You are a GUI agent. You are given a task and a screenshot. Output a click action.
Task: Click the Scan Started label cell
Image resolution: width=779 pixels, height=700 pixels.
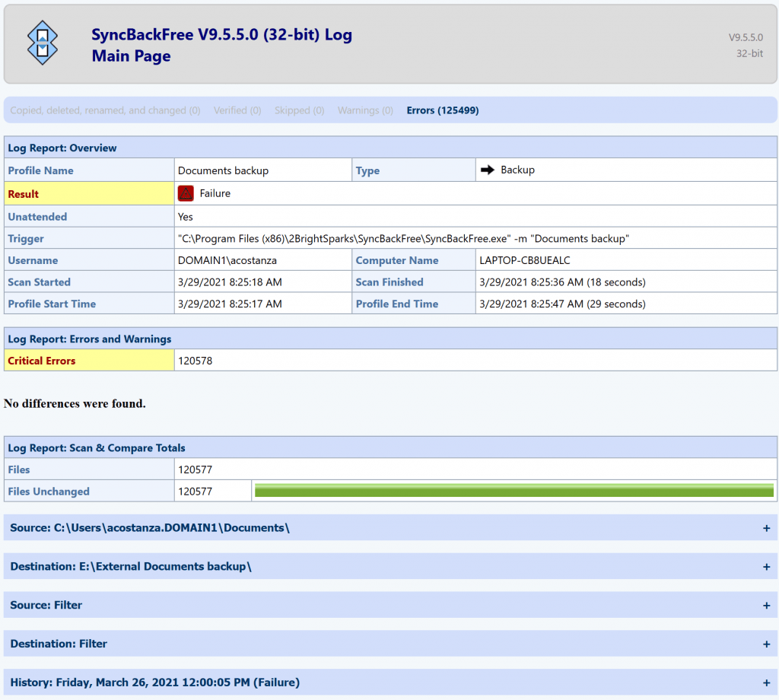pos(90,282)
